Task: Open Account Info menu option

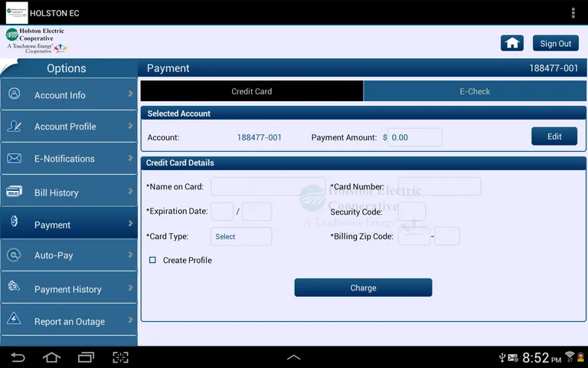Action: point(69,94)
